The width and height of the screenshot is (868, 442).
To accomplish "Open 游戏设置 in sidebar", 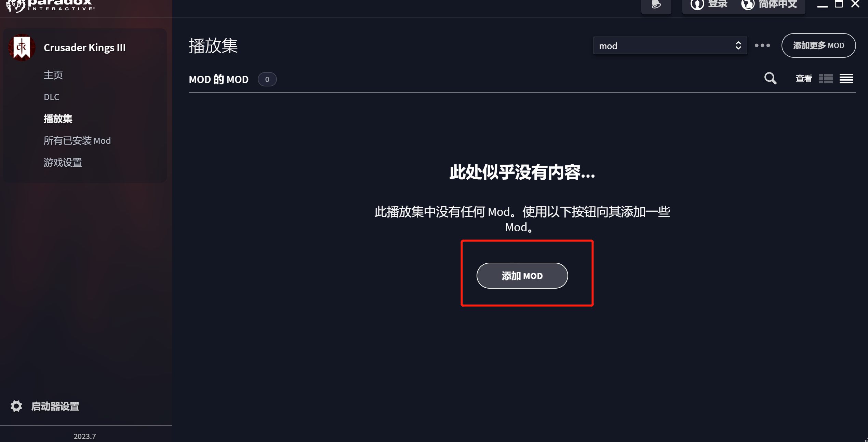I will tap(63, 162).
